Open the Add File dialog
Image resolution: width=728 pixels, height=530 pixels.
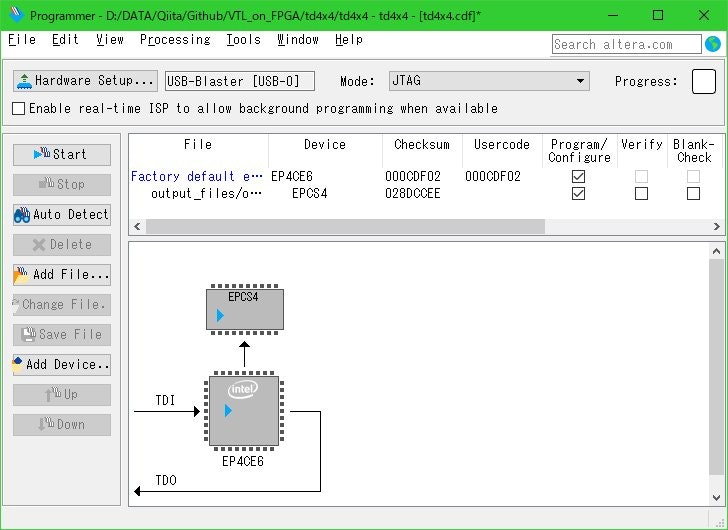coord(62,275)
